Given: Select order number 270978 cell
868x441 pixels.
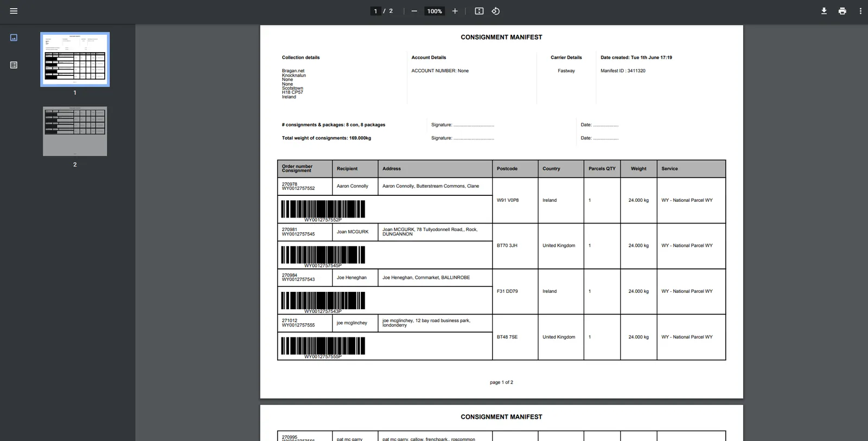Looking at the screenshot, I should 304,186.
